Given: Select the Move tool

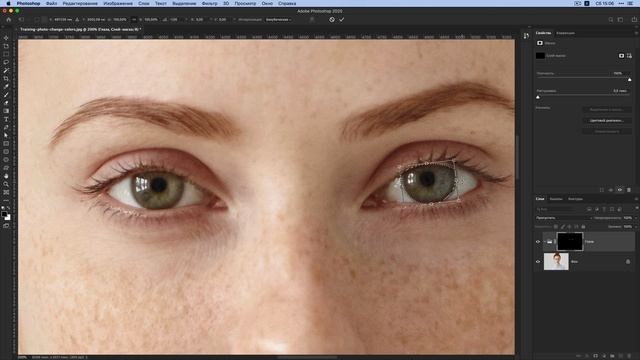Looking at the screenshot, I should tap(6, 38).
